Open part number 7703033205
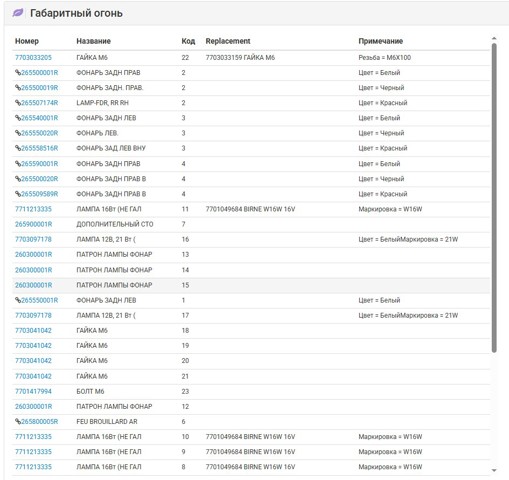This screenshot has width=509, height=480. tap(33, 57)
